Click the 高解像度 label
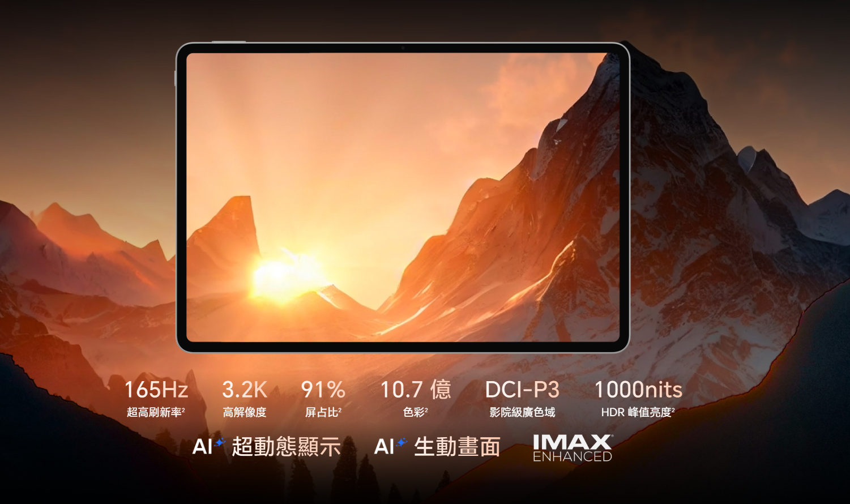This screenshot has width=850, height=504. coord(245,412)
